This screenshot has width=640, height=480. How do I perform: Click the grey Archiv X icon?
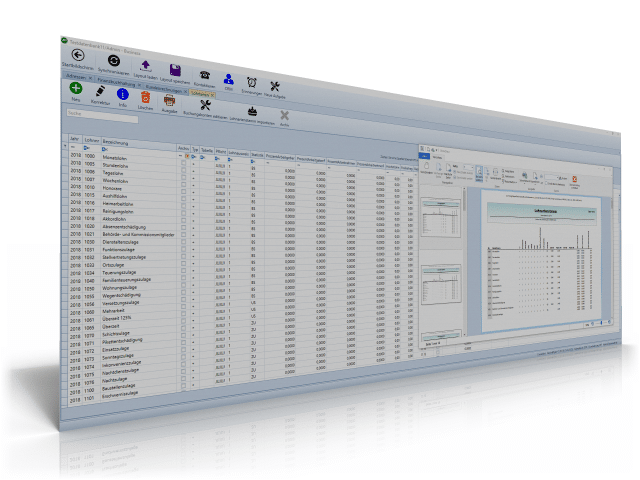284,116
